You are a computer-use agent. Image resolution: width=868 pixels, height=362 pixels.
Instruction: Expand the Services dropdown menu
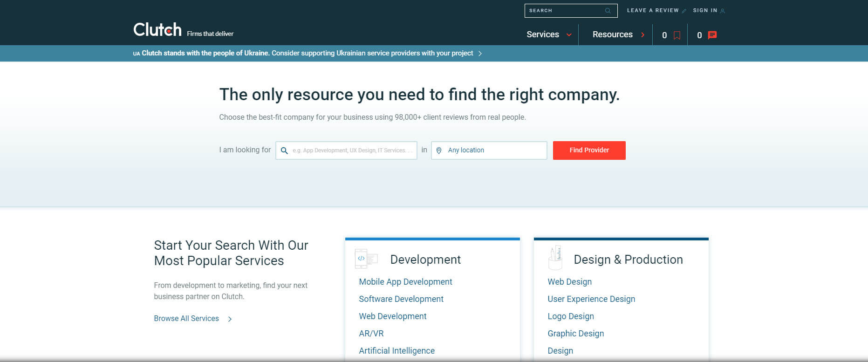pos(549,34)
